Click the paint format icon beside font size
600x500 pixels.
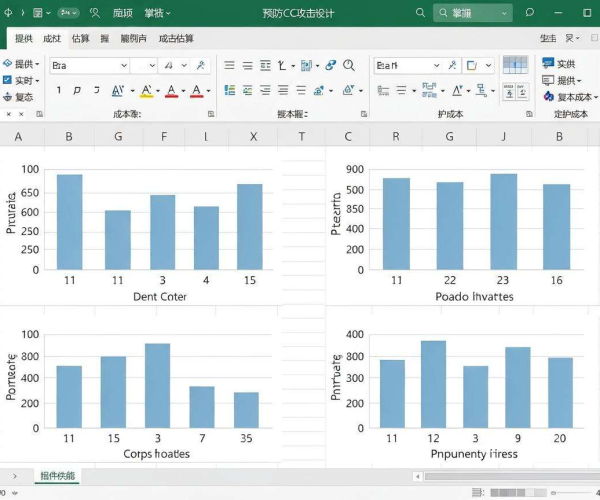[x=201, y=65]
